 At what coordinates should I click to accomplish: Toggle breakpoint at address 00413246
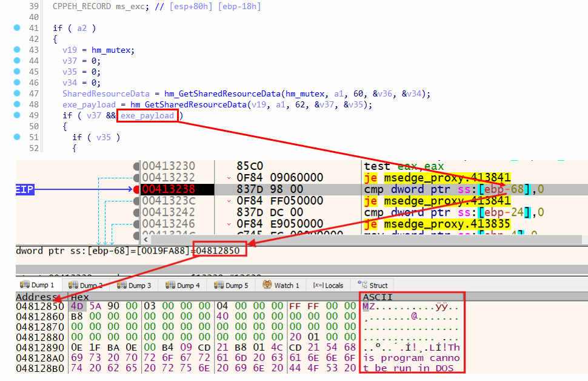click(x=136, y=224)
